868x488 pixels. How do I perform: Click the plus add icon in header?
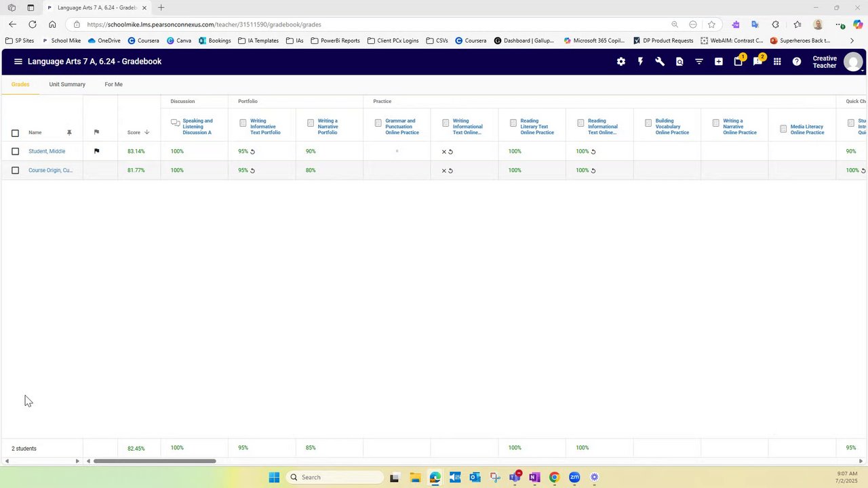[719, 62]
